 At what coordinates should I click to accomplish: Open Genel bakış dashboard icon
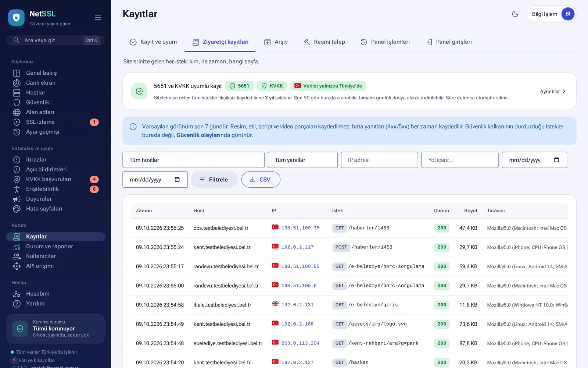pyautogui.click(x=17, y=73)
